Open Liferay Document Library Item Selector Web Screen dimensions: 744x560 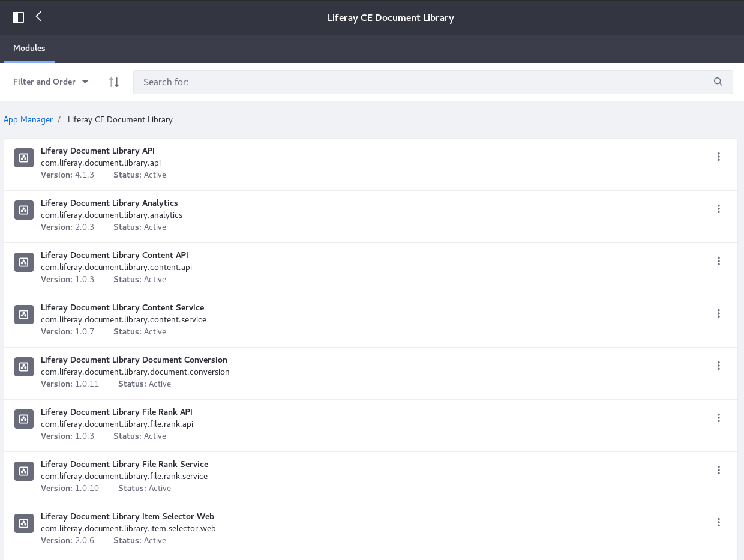pos(127,517)
